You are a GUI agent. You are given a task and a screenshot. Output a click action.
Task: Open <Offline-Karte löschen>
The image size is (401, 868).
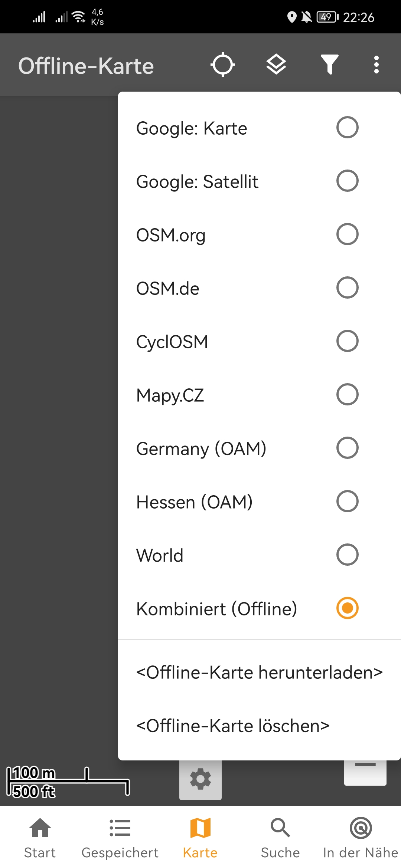232,726
